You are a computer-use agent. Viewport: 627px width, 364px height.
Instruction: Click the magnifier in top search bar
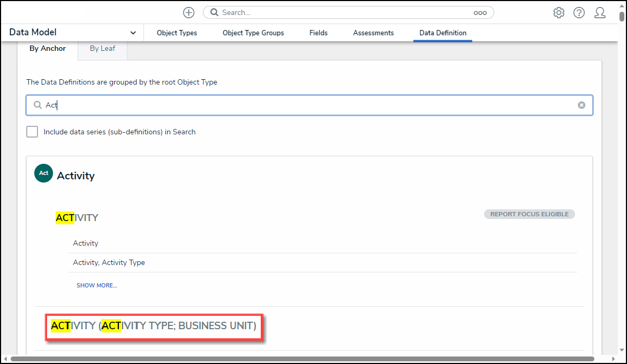[214, 12]
